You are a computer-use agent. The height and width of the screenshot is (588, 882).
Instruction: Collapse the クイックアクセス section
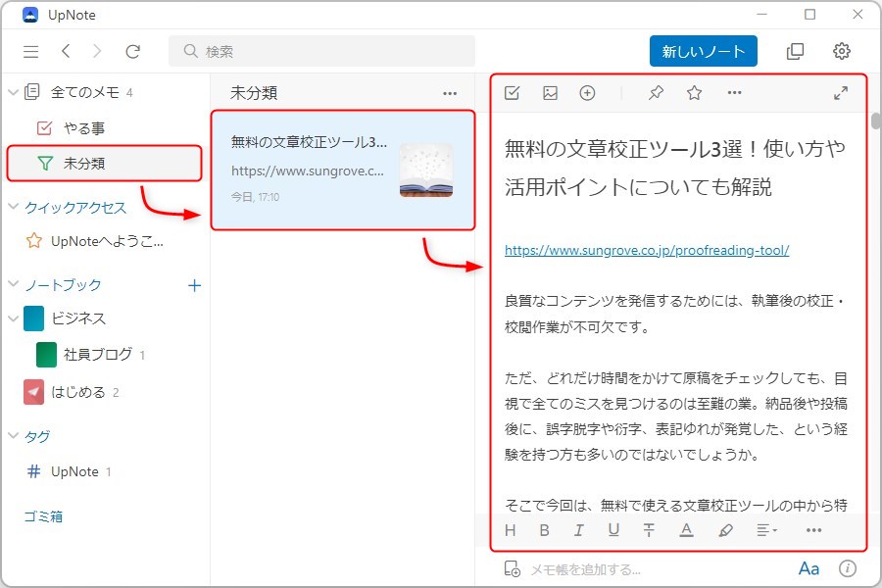[x=13, y=207]
